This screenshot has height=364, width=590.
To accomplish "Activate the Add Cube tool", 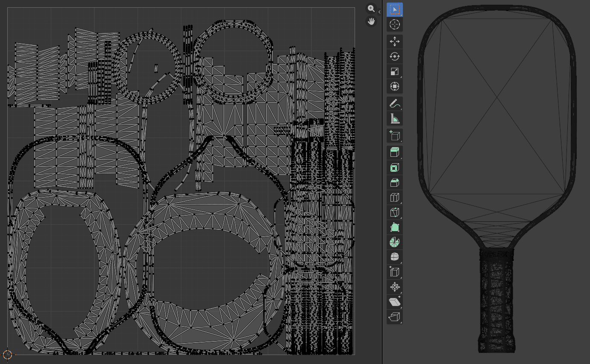I will (x=394, y=135).
